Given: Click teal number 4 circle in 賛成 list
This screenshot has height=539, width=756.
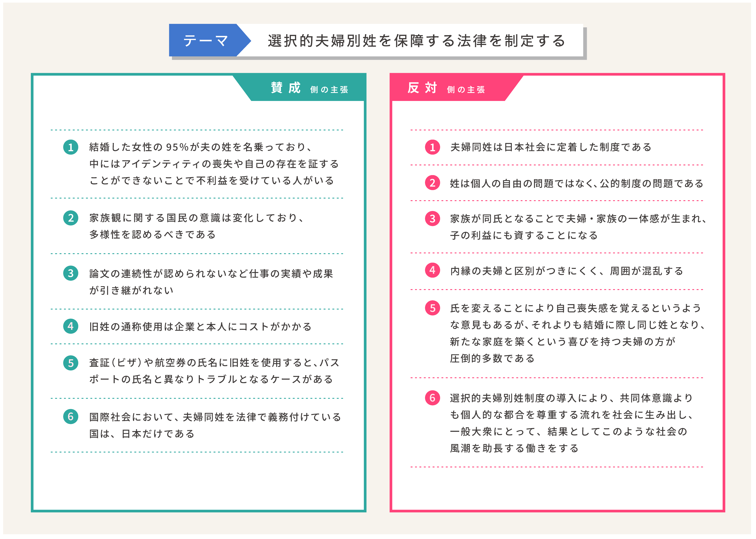Looking at the screenshot, I should pyautogui.click(x=71, y=326).
